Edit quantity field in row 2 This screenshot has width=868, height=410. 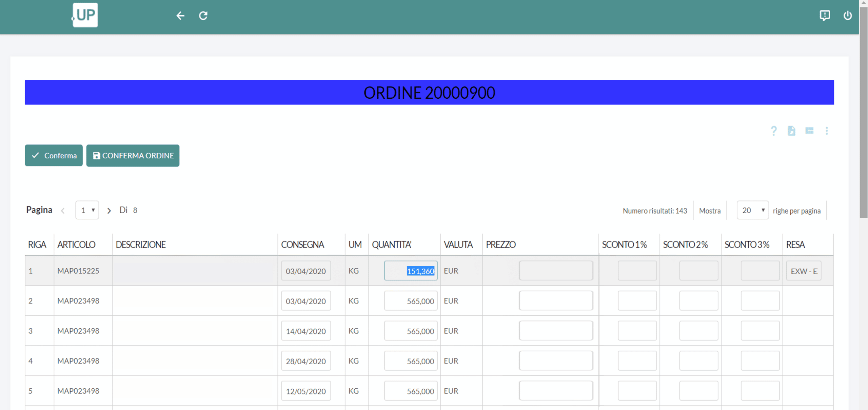(411, 300)
